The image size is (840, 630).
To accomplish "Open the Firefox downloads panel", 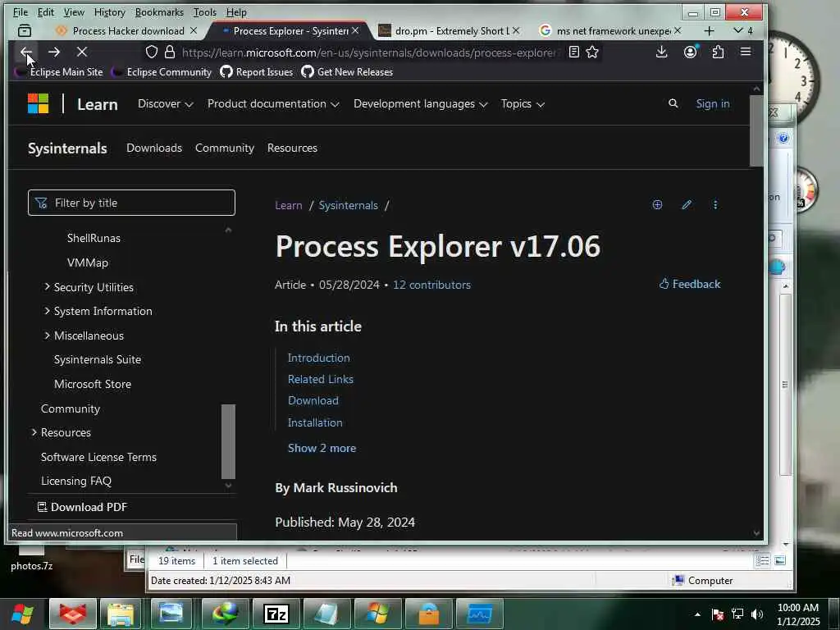I will 662,52.
